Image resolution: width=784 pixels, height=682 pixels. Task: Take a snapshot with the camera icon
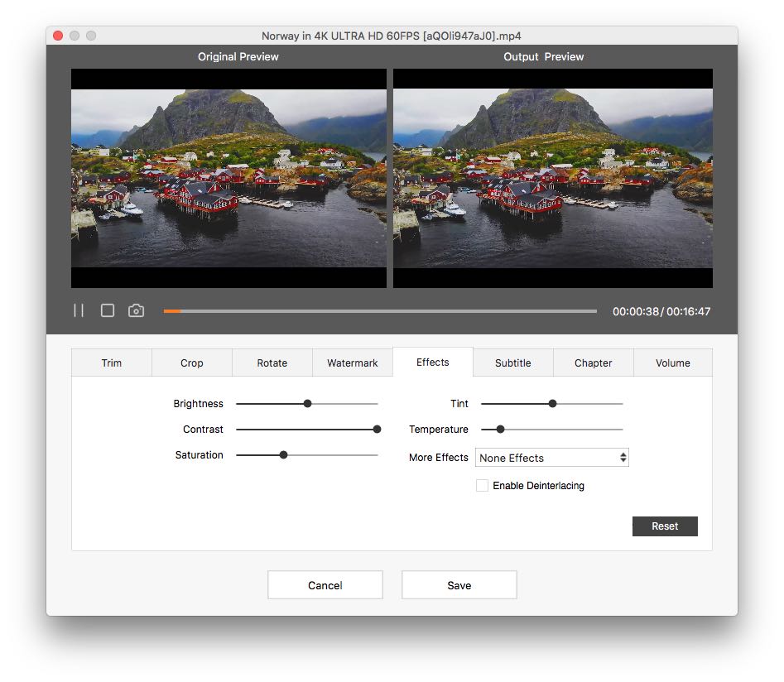[x=137, y=310]
